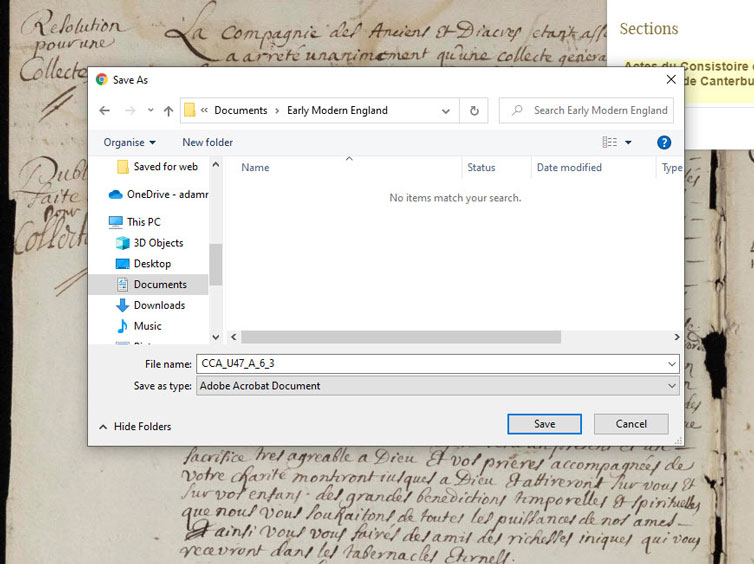
Task: Click the Cancel button
Action: pos(631,424)
